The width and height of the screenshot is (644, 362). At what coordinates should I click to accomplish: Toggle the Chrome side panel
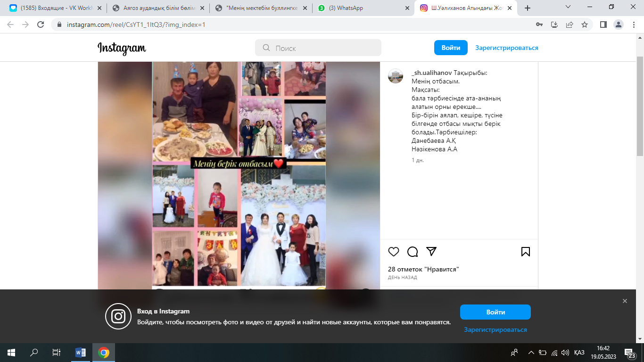603,25
